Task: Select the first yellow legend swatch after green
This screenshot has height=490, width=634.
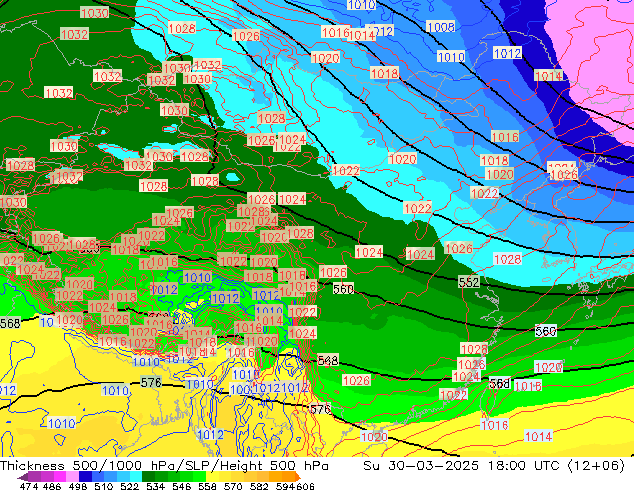Action: [x=213, y=477]
